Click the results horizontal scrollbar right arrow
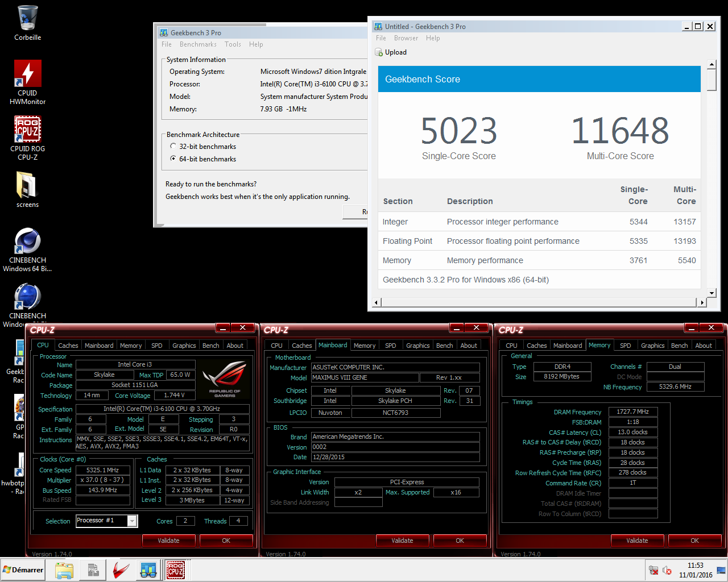Image resolution: width=728 pixels, height=582 pixels. click(x=702, y=302)
